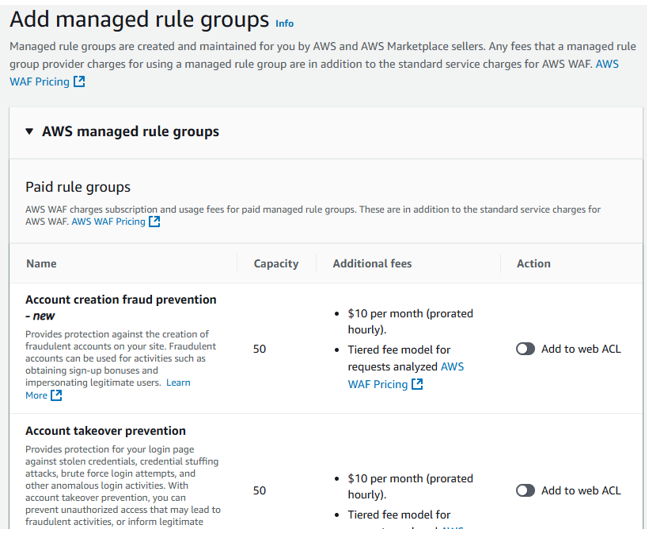Select the Account takeover prevention title
647x536 pixels.
pyautogui.click(x=106, y=431)
